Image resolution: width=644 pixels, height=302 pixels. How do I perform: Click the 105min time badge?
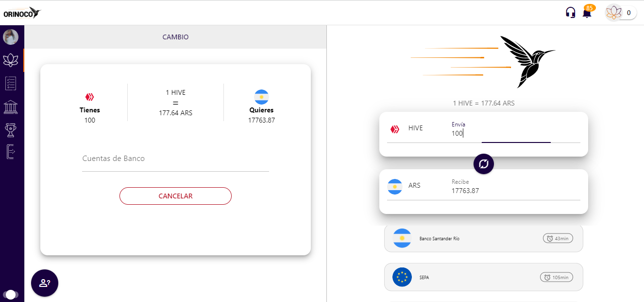[x=557, y=277]
